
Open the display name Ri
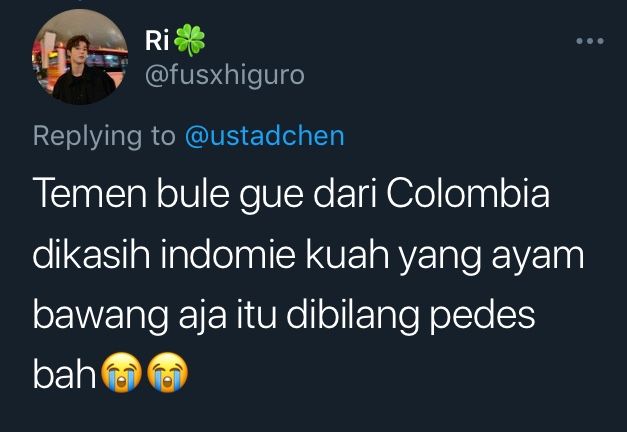[x=157, y=40]
